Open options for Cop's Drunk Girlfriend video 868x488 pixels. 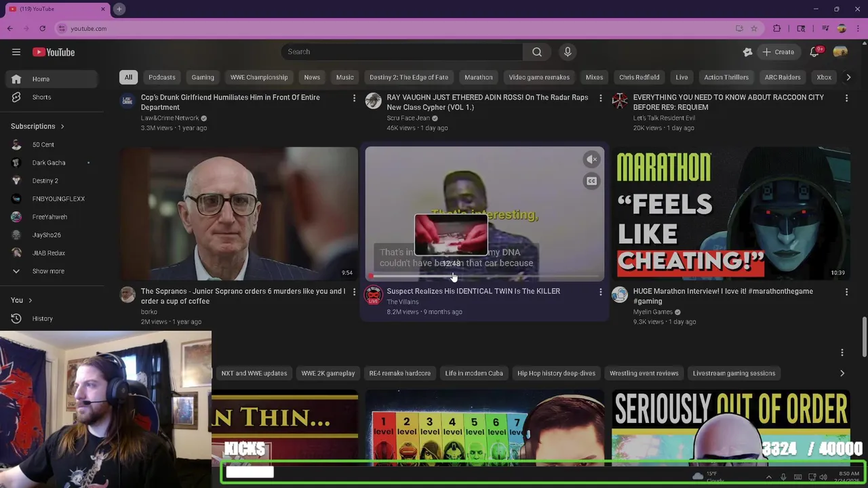pos(353,98)
